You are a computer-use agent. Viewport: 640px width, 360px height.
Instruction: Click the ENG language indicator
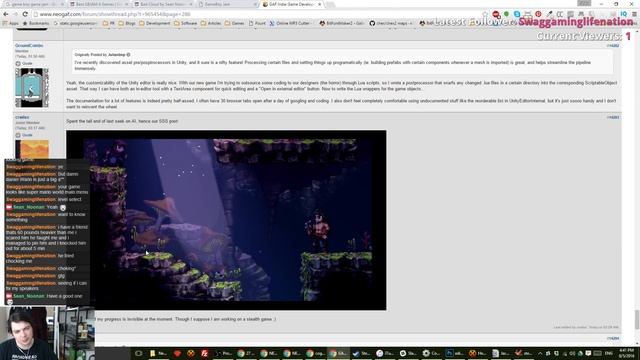click(609, 353)
